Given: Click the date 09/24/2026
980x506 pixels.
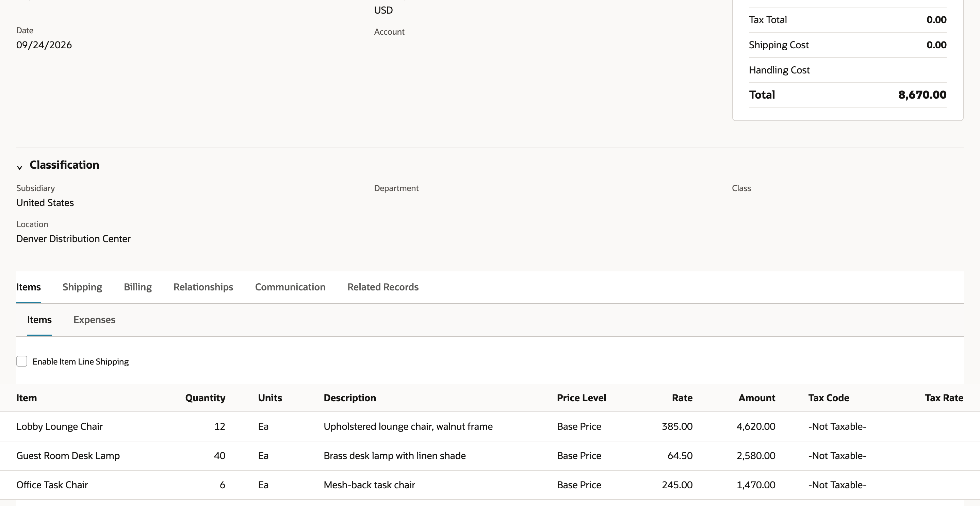Looking at the screenshot, I should (44, 45).
